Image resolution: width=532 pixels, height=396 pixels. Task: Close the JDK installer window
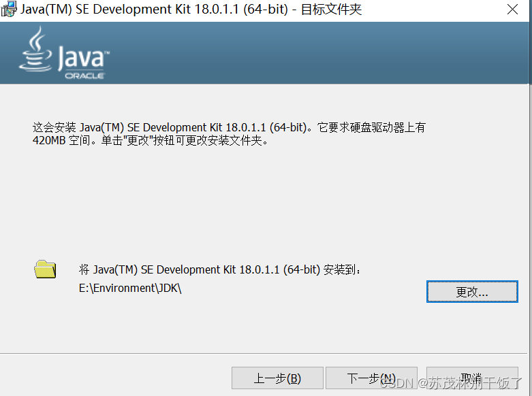(512, 9)
